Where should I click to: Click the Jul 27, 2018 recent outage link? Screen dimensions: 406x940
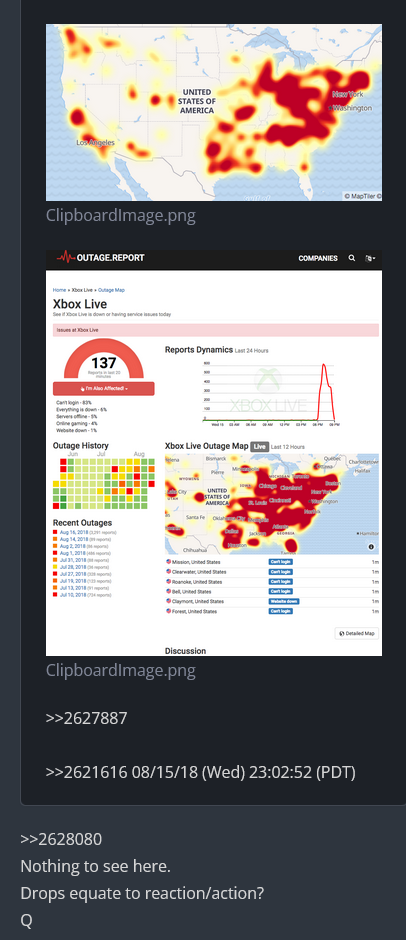73,574
